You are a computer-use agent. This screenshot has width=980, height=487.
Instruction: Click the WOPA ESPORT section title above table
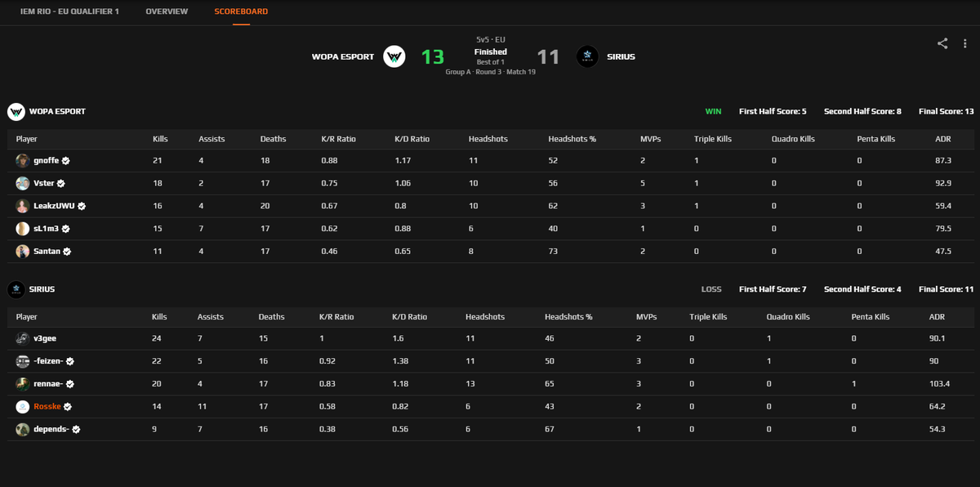coord(57,111)
